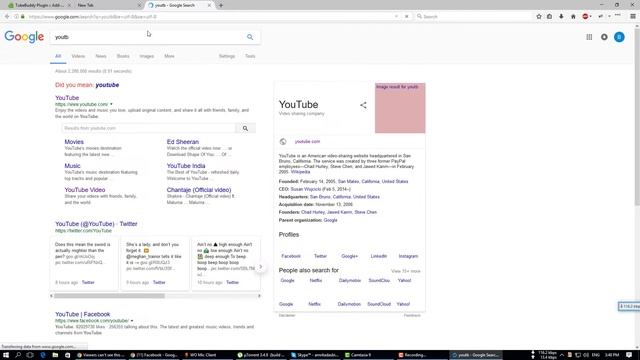This screenshot has width=640, height=360.
Task: Open the Tools search options
Action: coord(250,56)
